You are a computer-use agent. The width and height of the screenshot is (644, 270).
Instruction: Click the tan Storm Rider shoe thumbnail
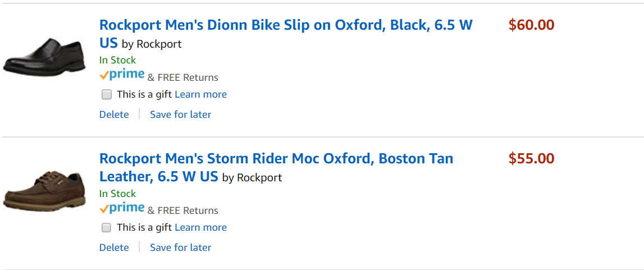(44, 191)
